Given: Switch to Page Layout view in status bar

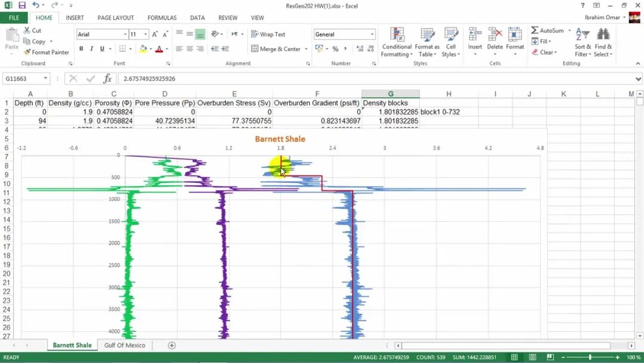Looking at the screenshot, I should coord(532,357).
